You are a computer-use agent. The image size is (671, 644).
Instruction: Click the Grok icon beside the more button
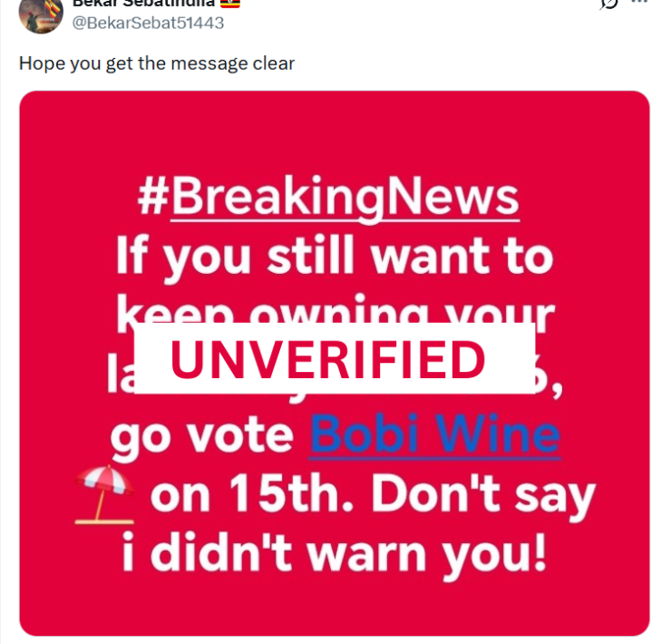610,4
